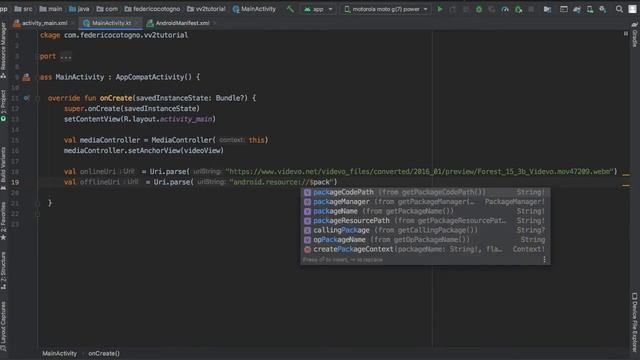Click the Sync Project with Gradle icon
Viewport: 640px width, 360px height.
(577, 9)
